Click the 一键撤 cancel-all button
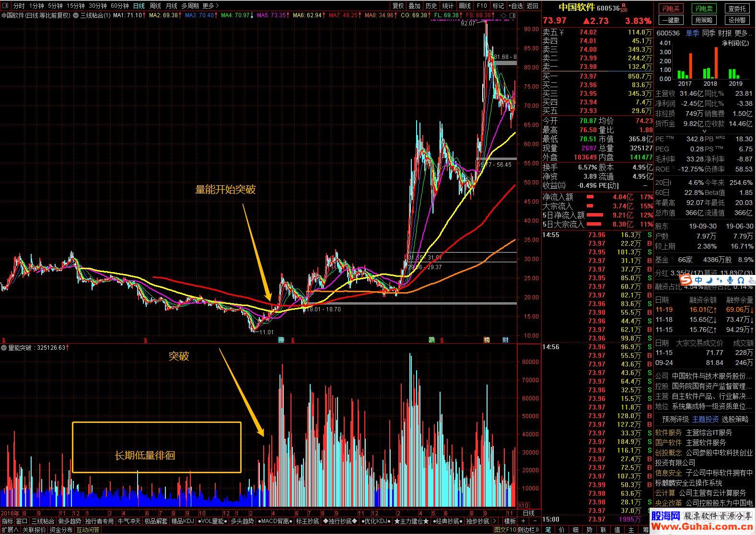 pos(671,20)
